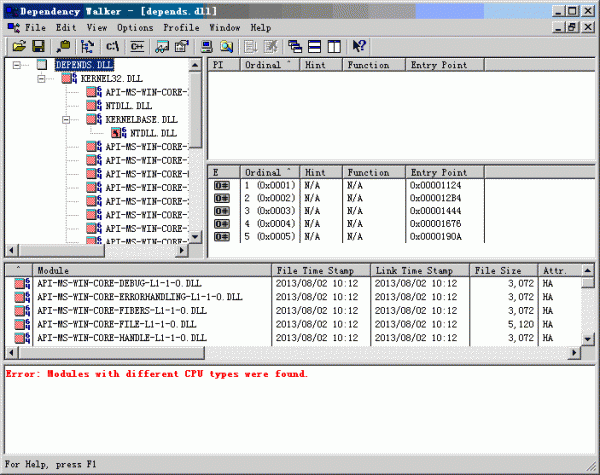Click the Open file folder icon
The height and width of the screenshot is (475, 600).
19,46
